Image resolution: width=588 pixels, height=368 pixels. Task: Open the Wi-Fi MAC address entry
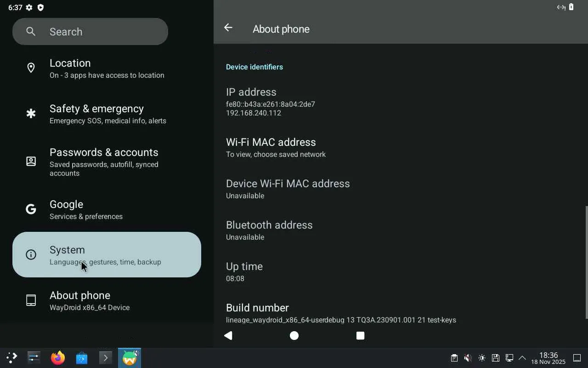coord(400,147)
